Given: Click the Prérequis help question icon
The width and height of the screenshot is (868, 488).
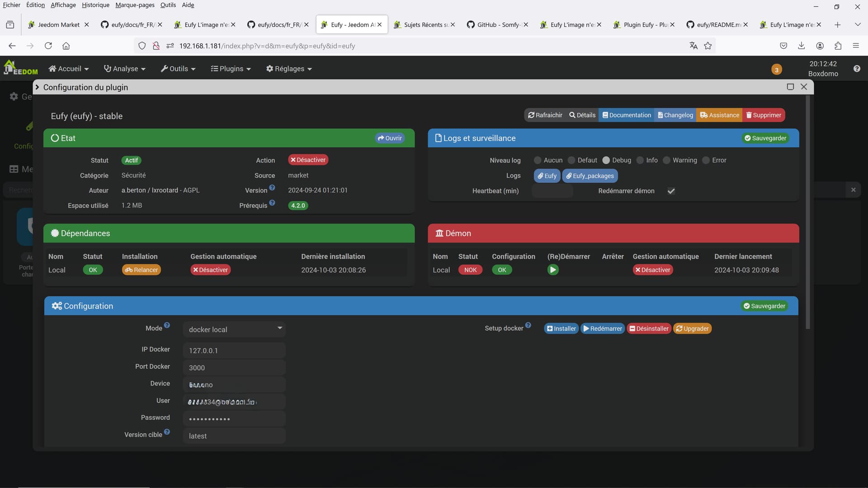Looking at the screenshot, I should pyautogui.click(x=272, y=203).
